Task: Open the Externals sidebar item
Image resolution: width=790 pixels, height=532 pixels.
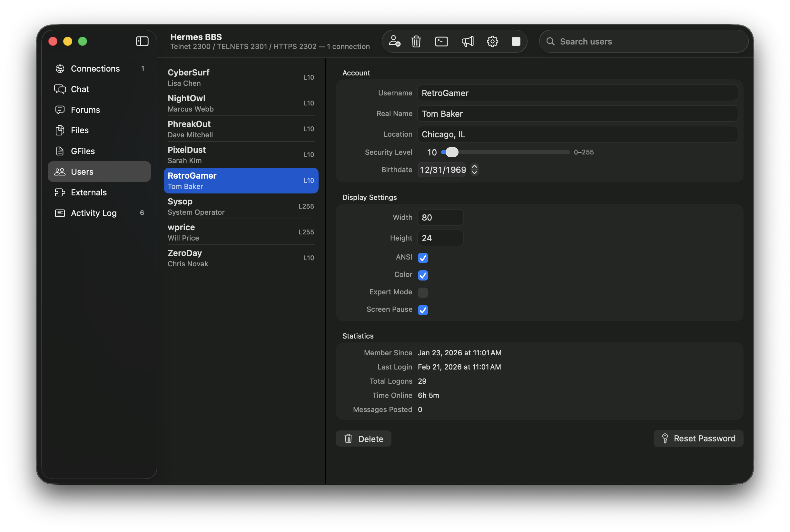Action: (x=89, y=192)
